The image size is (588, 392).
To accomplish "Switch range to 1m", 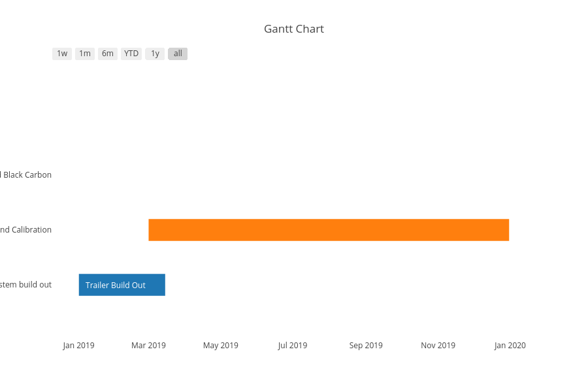I will point(85,54).
